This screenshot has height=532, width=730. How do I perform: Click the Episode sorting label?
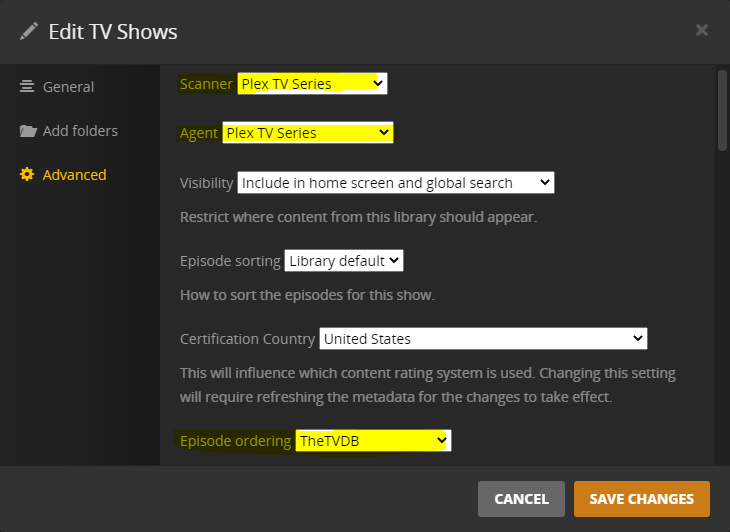pos(230,261)
